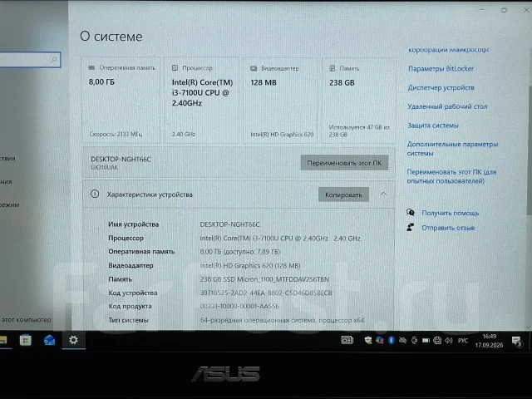The image size is (532, 399).
Task: Click 64-разрядная операционная система value
Action: coord(282,320)
